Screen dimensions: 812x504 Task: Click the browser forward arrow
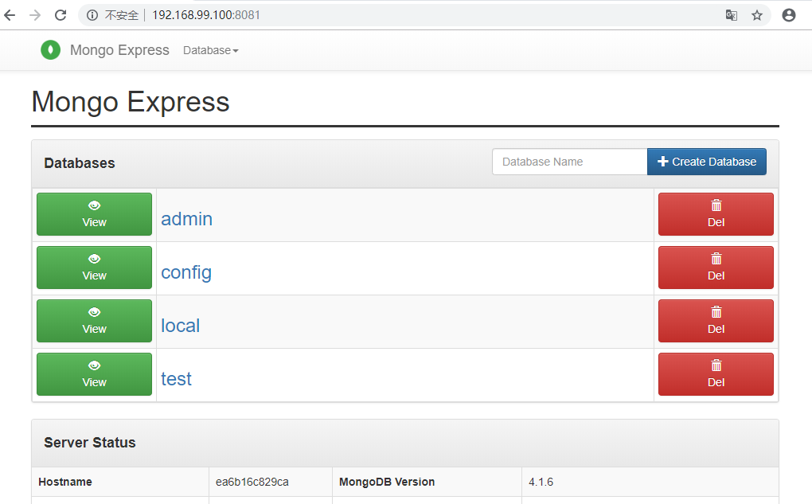click(x=35, y=16)
